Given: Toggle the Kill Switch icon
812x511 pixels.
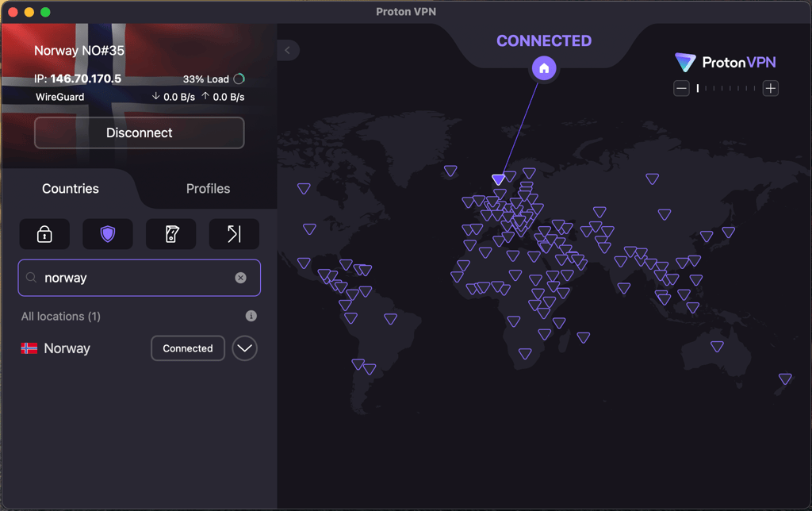Looking at the screenshot, I should [171, 234].
